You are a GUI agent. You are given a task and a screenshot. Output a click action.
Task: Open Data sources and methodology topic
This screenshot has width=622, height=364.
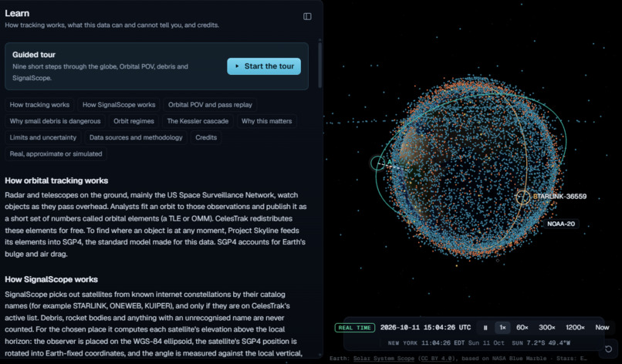pos(136,137)
